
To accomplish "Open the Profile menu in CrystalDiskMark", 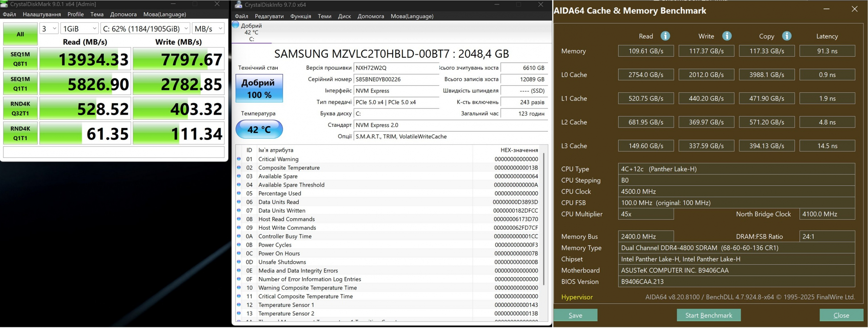I will [75, 14].
